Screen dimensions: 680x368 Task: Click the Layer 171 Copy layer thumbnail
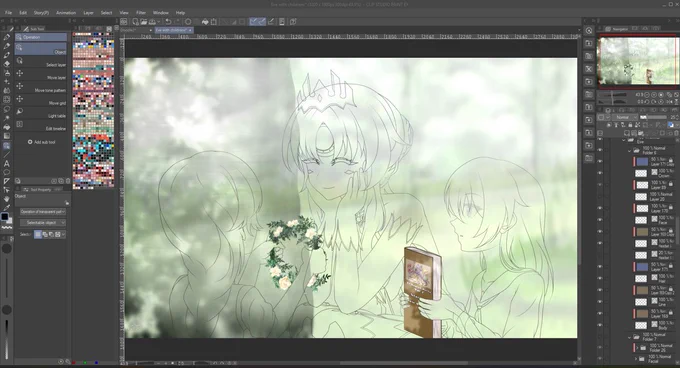coord(641,162)
